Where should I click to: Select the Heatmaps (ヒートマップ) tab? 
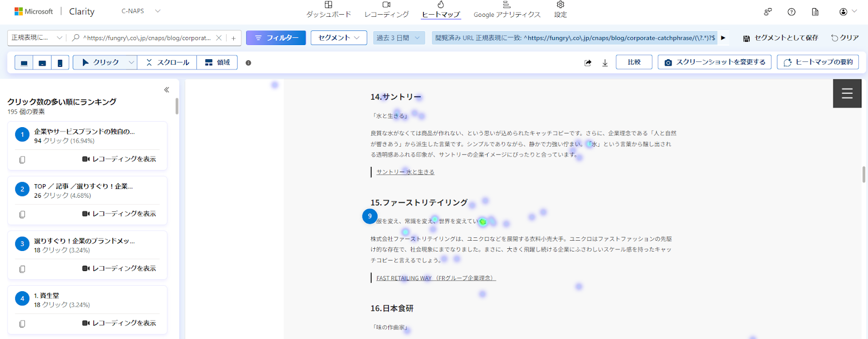point(441,10)
